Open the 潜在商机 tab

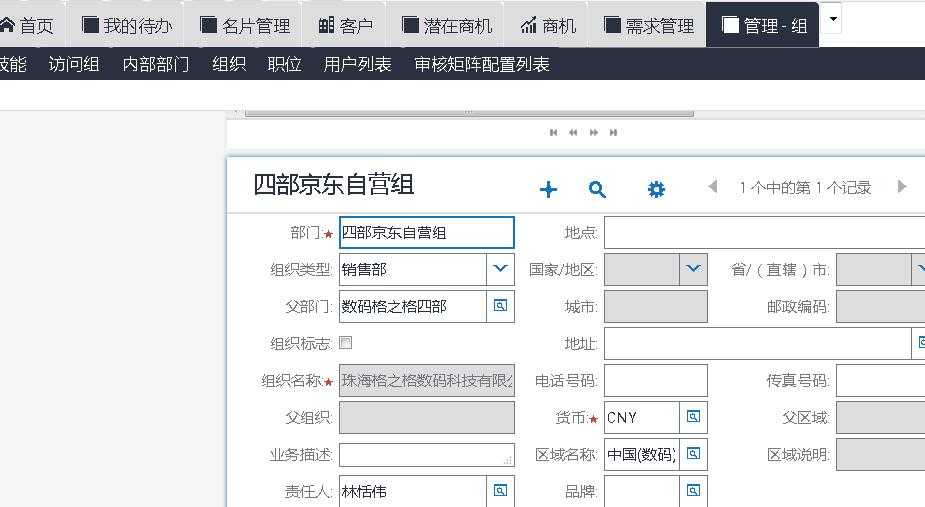point(447,25)
